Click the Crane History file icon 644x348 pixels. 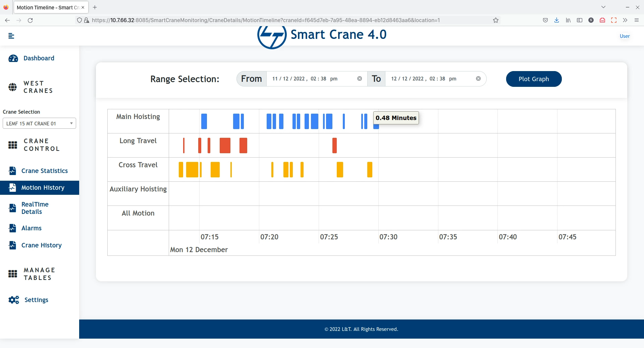(x=12, y=245)
